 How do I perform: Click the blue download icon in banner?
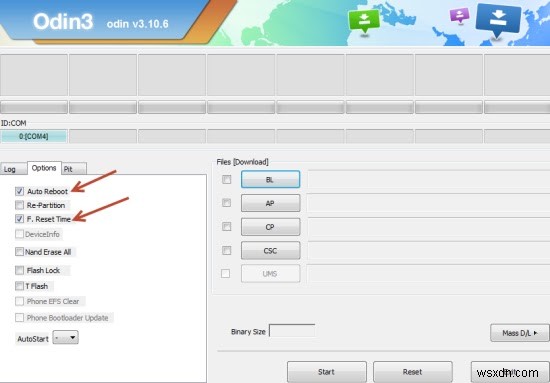point(498,20)
